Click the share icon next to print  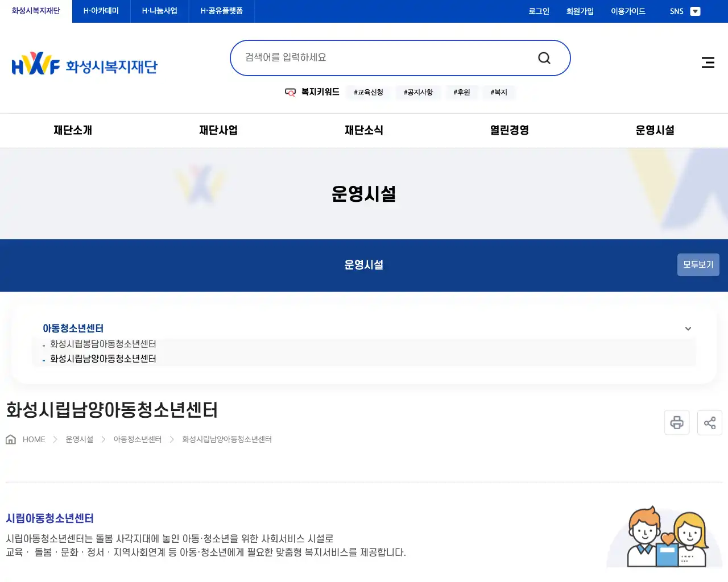coord(709,422)
